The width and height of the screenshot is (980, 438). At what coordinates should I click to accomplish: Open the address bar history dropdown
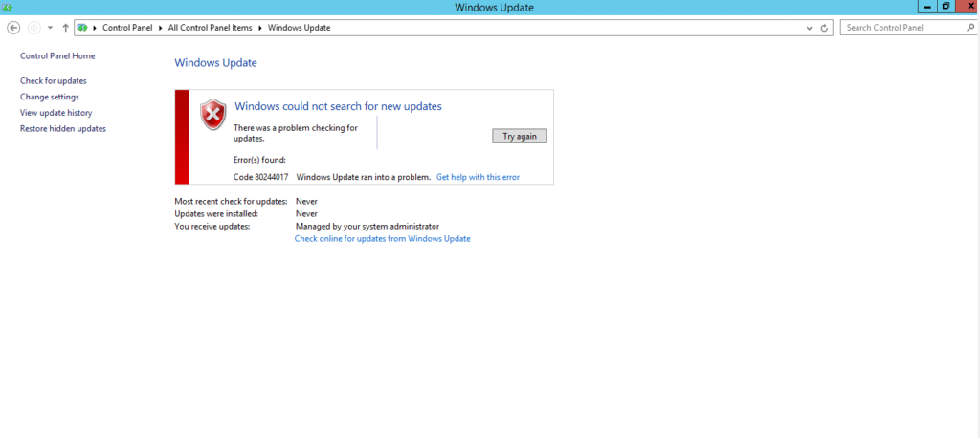click(x=810, y=28)
